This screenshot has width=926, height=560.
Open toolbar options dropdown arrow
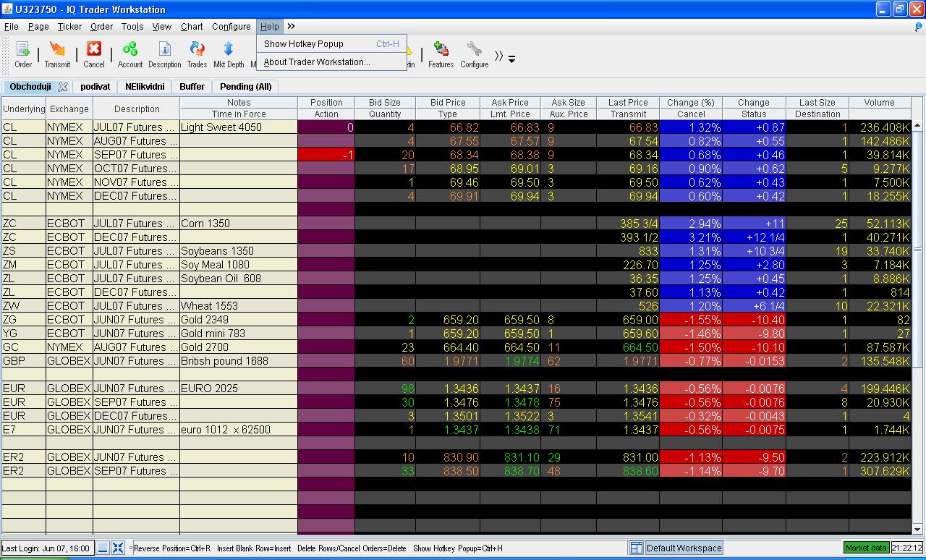pyautogui.click(x=512, y=59)
